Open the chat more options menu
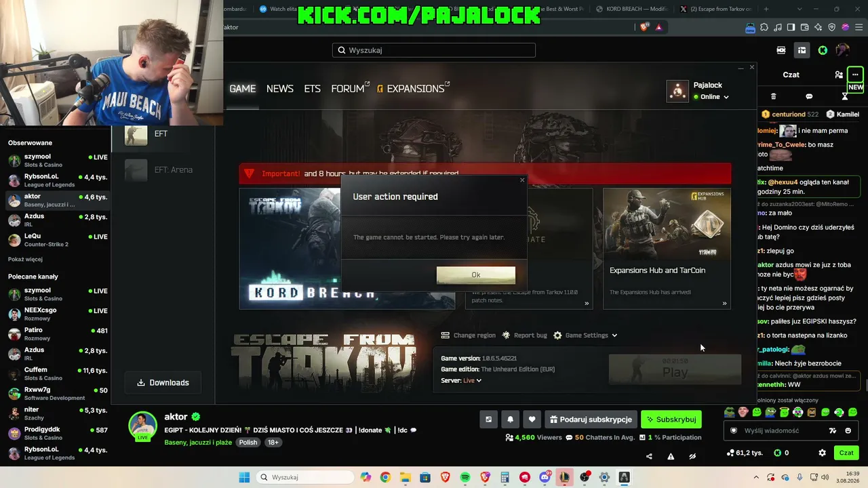The height and width of the screenshot is (488, 868). (x=855, y=75)
